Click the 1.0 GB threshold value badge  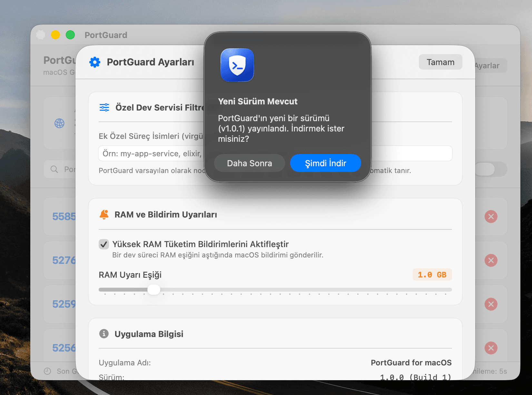(432, 275)
